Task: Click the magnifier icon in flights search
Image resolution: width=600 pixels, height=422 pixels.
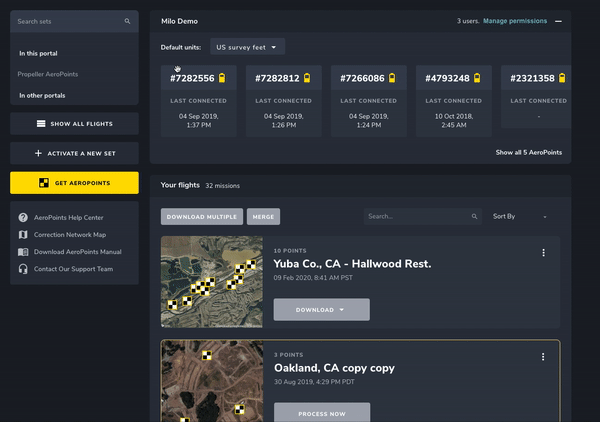Action: tap(474, 217)
